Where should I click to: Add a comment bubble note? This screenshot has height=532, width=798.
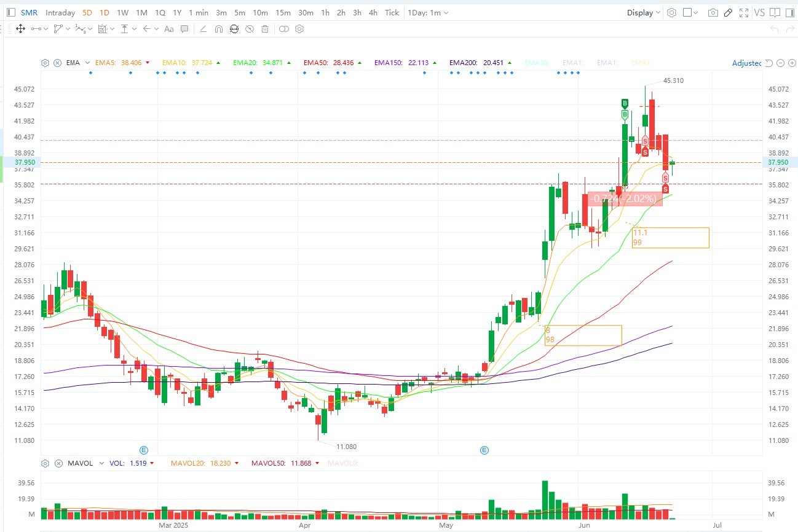[x=184, y=29]
